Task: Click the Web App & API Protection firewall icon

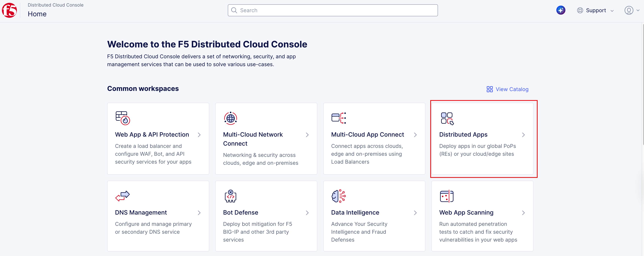Action: click(123, 118)
